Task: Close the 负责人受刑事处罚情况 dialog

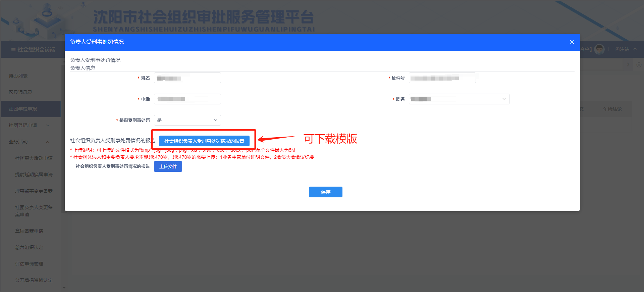Action: tap(572, 42)
